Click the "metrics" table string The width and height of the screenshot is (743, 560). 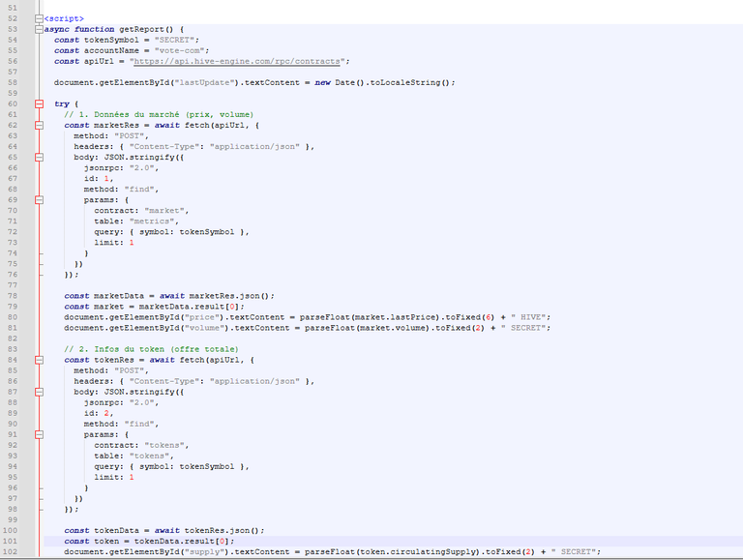pos(152,221)
